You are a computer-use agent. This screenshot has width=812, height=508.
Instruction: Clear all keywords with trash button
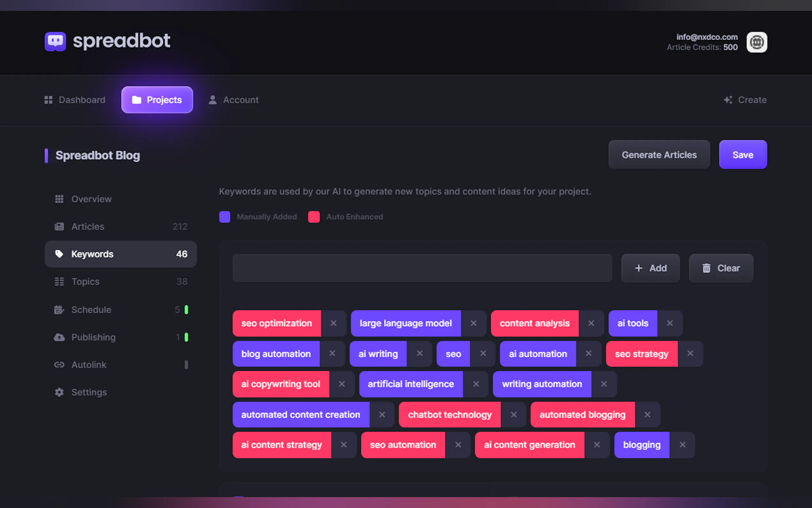[721, 268]
